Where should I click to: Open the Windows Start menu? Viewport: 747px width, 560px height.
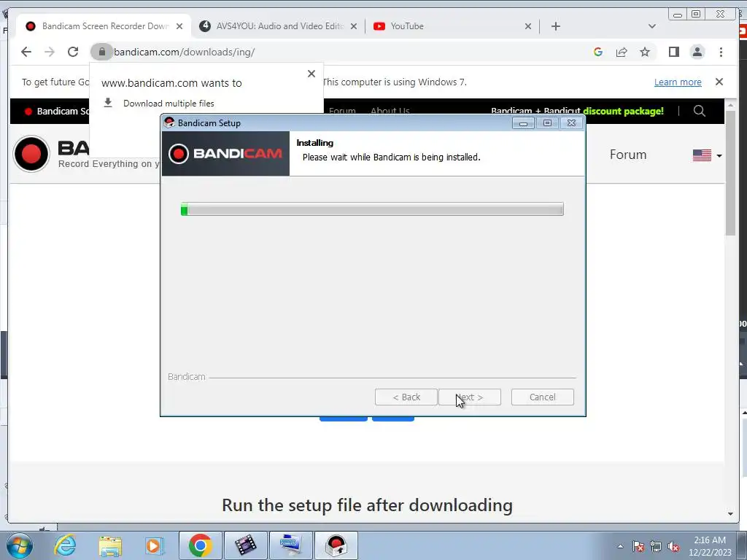click(x=20, y=545)
